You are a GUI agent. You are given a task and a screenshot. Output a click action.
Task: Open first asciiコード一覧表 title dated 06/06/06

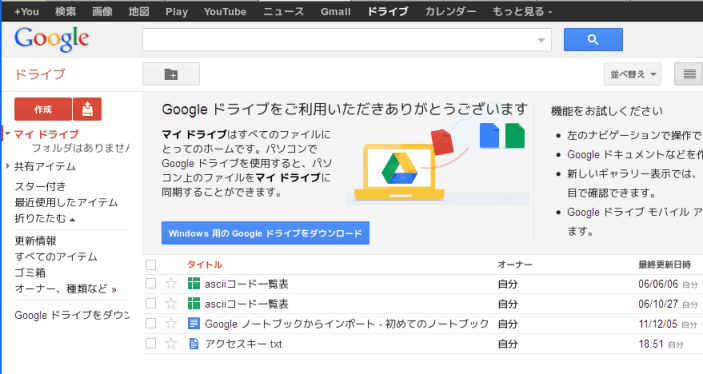pyautogui.click(x=247, y=284)
